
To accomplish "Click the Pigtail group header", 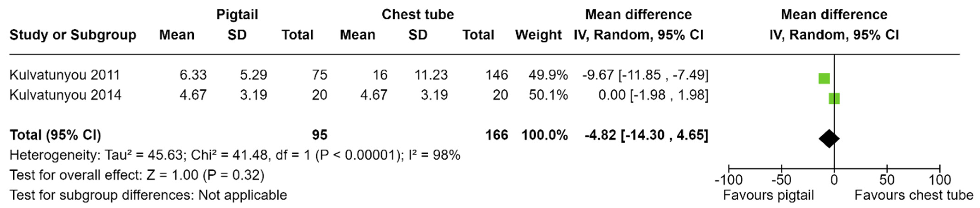I will pyautogui.click(x=237, y=14).
